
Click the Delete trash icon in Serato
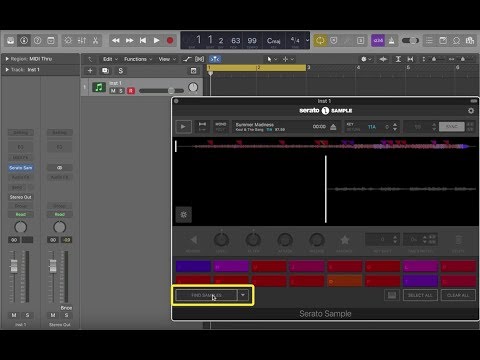tap(459, 240)
